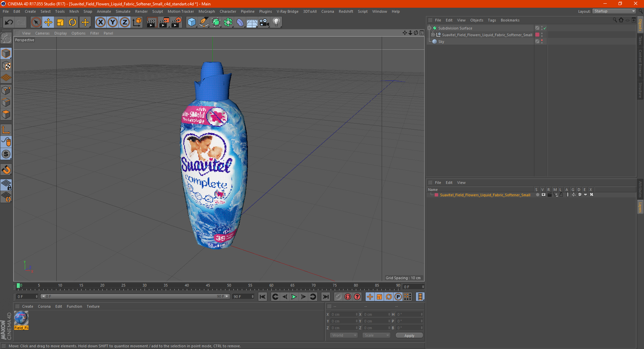This screenshot has height=349, width=644.
Task: Click Make Editable icon in left sidebar
Action: pos(6,38)
